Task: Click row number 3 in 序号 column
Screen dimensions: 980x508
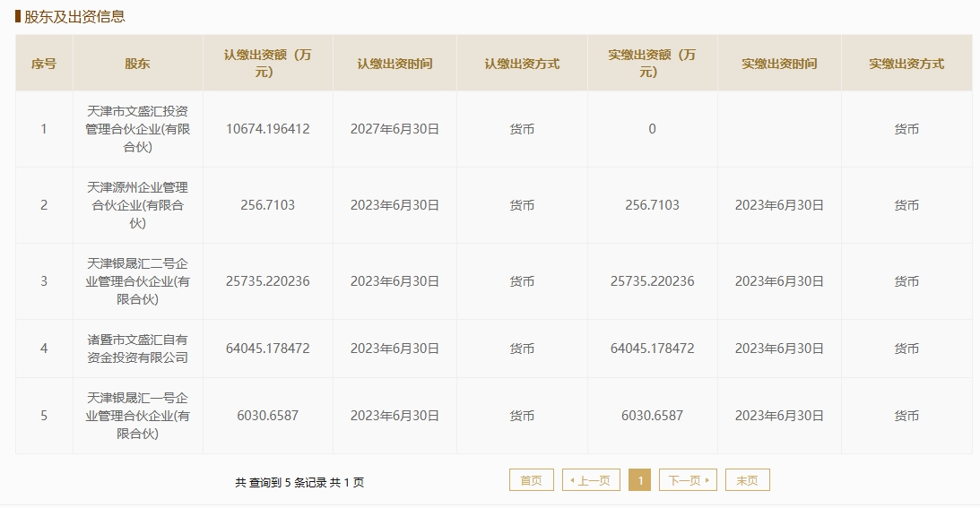Action: click(x=44, y=281)
